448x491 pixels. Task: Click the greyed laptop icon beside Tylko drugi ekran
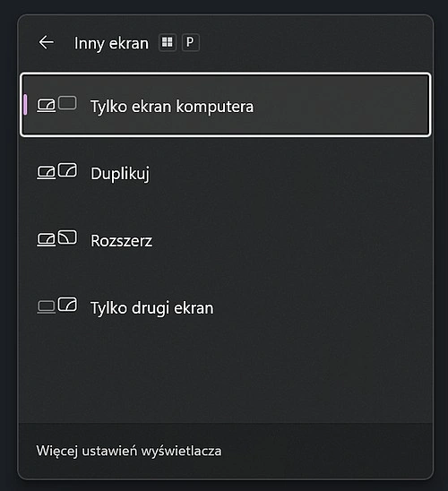[47, 306]
